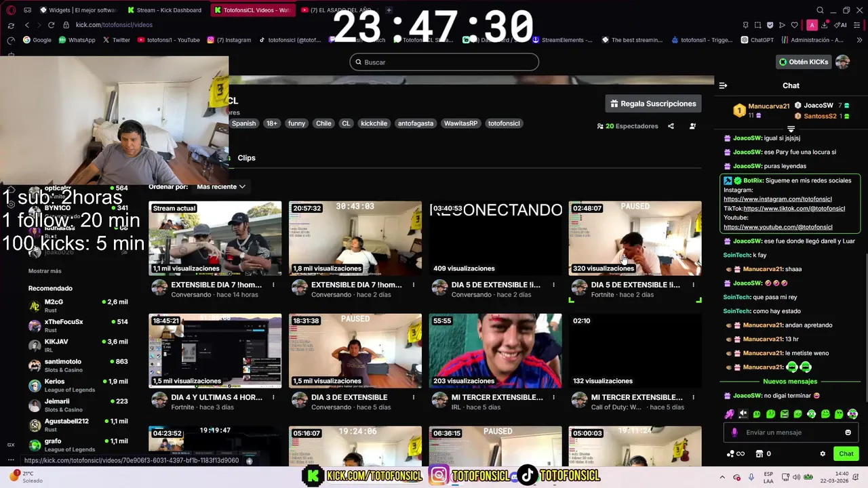Open the 18:45:21 DIA 4 Y ULTIMAS thumbnail

[x=215, y=350]
